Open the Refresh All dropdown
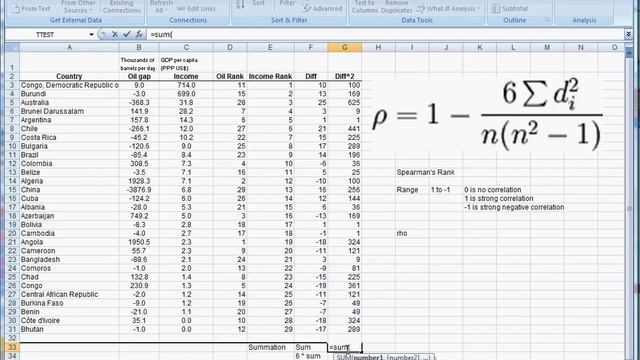Image resolution: width=640 pixels, height=360 pixels. tap(161, 7)
